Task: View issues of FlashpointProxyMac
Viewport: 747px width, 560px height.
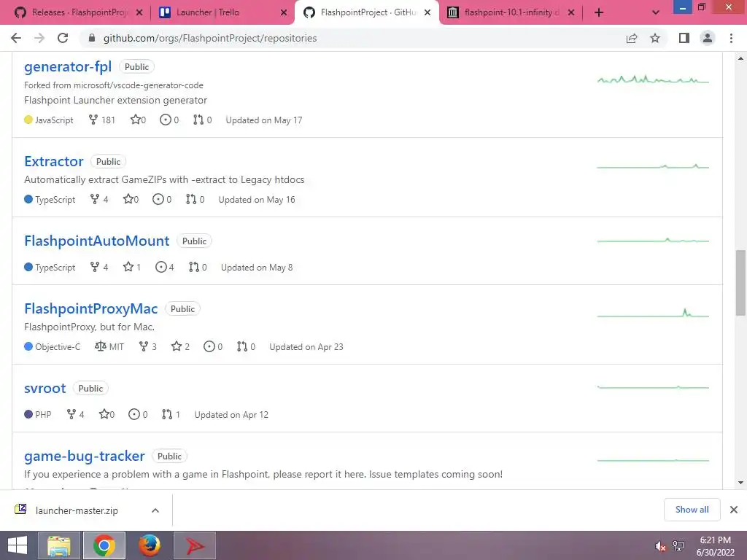Action: (213, 346)
